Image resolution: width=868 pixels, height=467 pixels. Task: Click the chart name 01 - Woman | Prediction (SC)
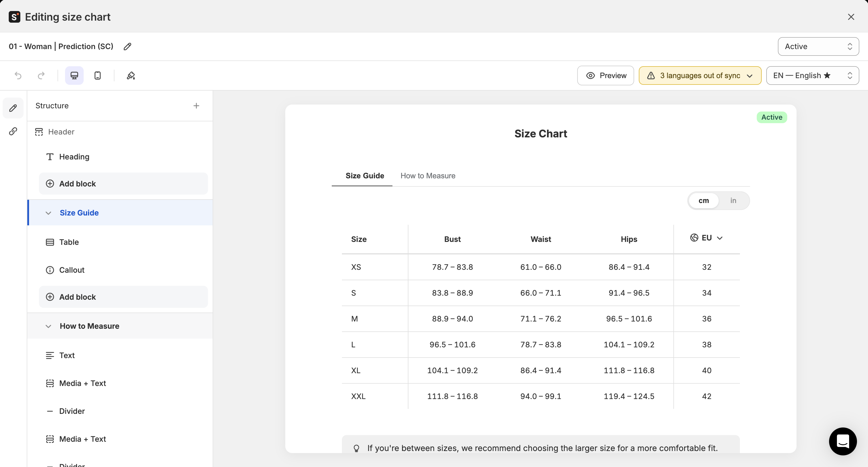click(x=61, y=46)
